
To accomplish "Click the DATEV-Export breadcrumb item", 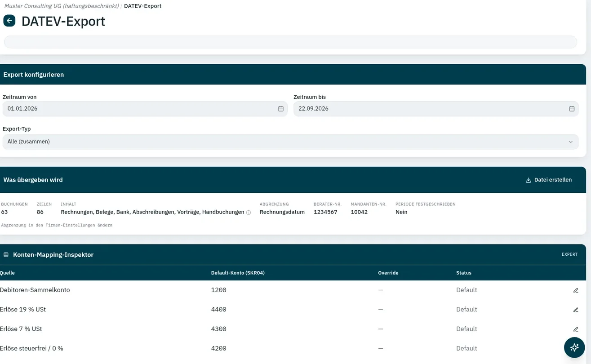I will click(142, 6).
